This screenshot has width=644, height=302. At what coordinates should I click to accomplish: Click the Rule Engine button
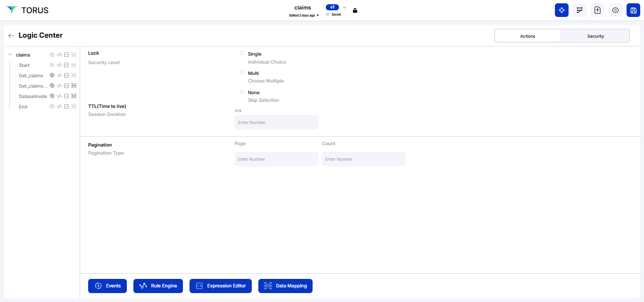click(x=158, y=286)
